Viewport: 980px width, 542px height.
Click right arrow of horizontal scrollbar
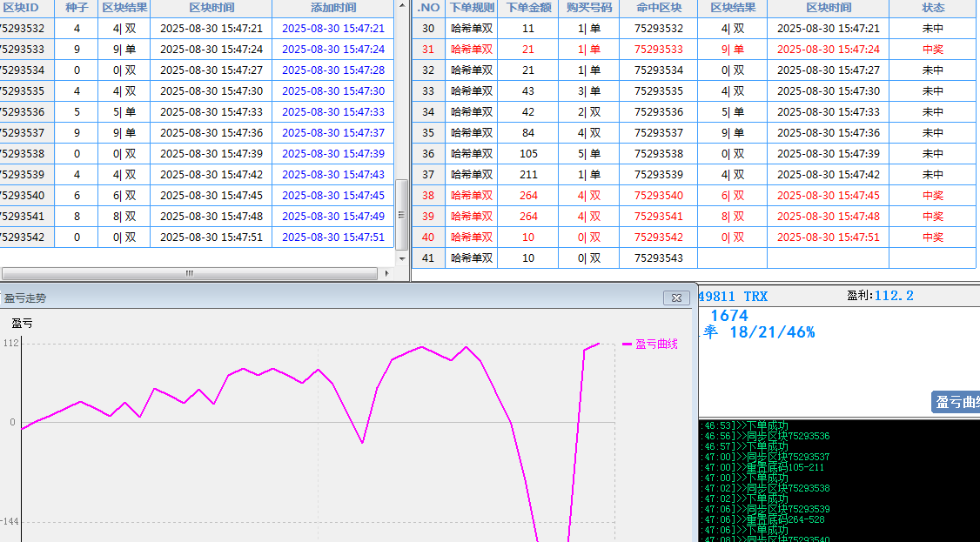387,273
